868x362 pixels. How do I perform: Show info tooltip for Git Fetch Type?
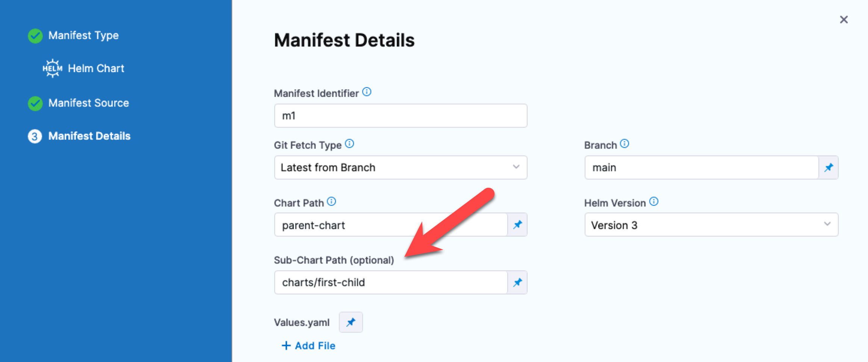tap(349, 144)
